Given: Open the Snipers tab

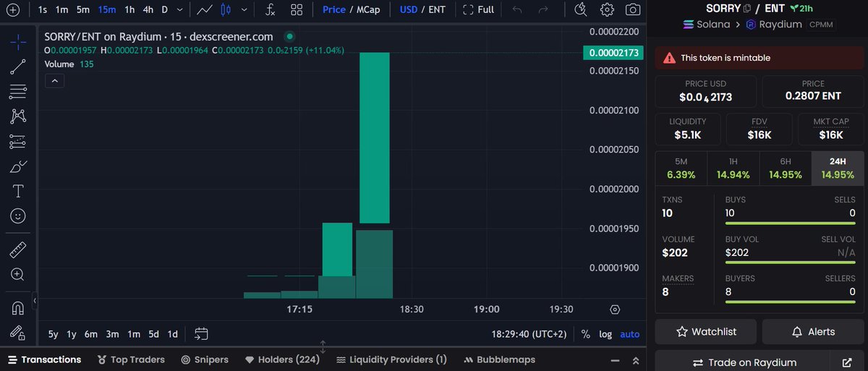Looking at the screenshot, I should coord(205,359).
